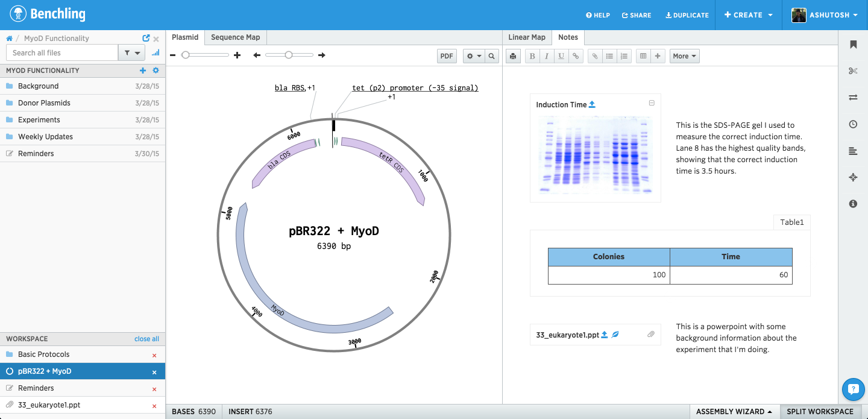The width and height of the screenshot is (868, 419).
Task: Click the print icon in Notes toolbar
Action: click(x=513, y=56)
